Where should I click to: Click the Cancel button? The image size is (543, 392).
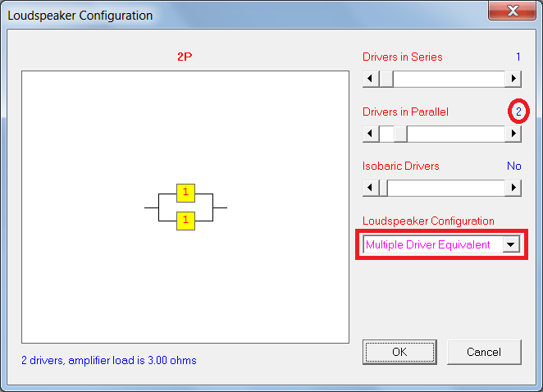click(x=484, y=352)
